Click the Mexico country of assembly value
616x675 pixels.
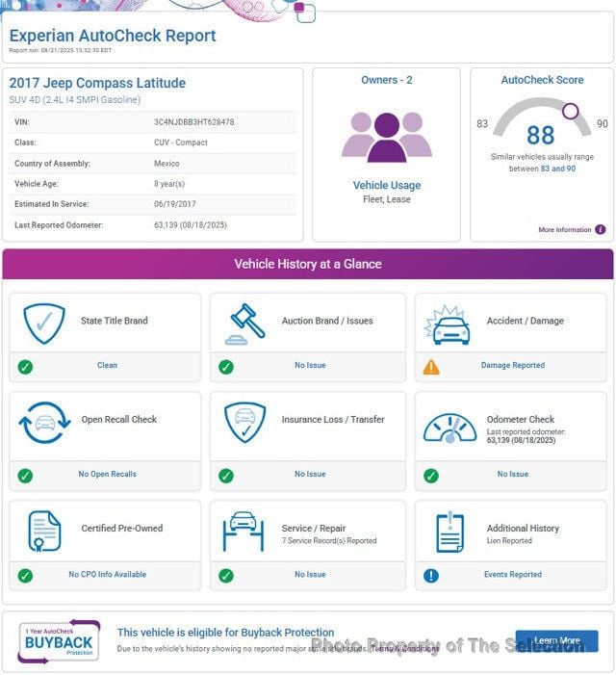coord(167,164)
